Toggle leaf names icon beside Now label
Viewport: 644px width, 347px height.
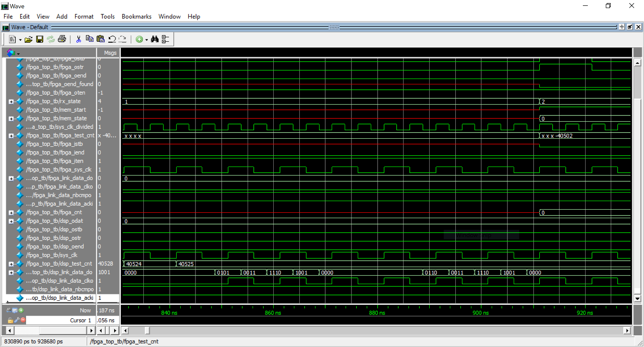click(9, 310)
